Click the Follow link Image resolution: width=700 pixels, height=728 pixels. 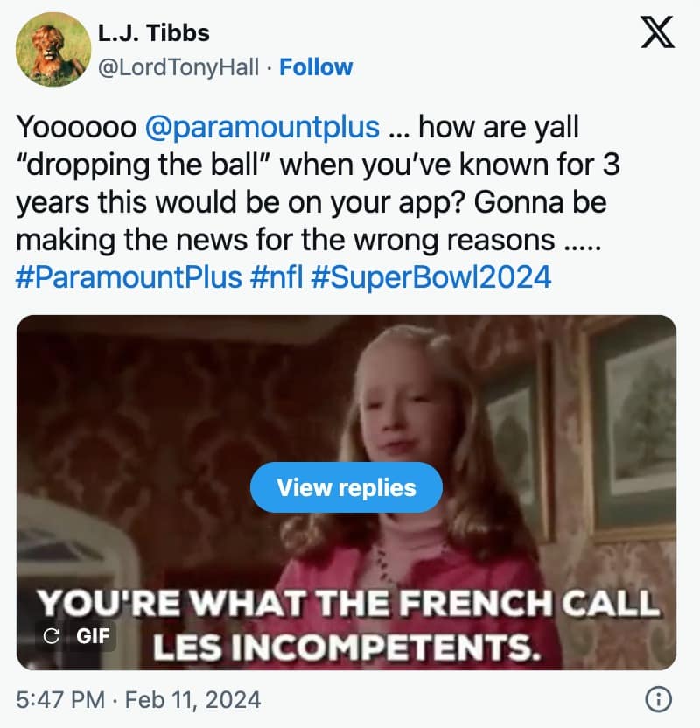click(316, 67)
